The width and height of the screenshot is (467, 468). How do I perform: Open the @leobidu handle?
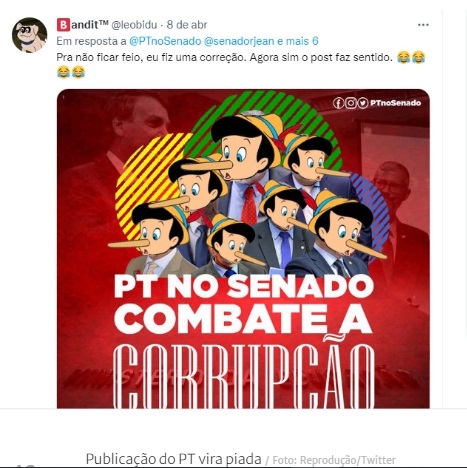(x=134, y=25)
